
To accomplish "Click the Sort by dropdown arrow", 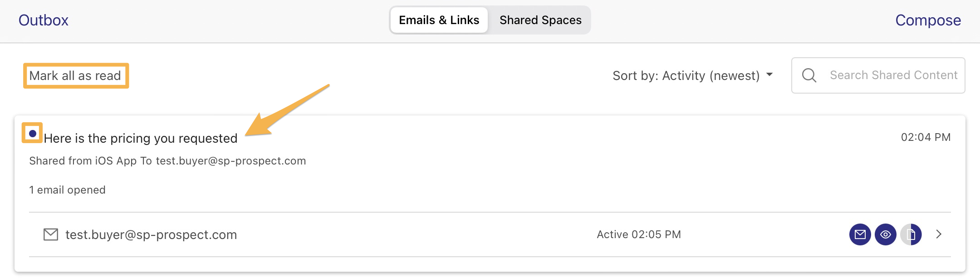I will pyautogui.click(x=769, y=75).
